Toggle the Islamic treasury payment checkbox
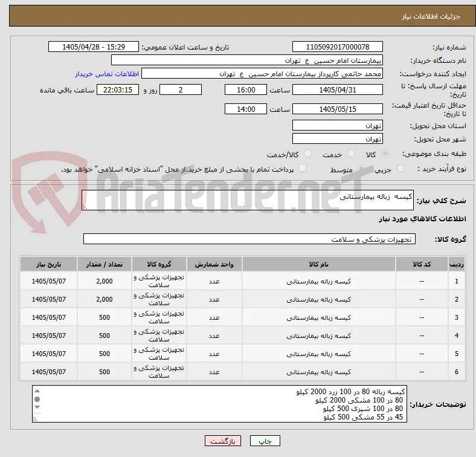Image resolution: width=476 pixels, height=457 pixels. tap(303, 168)
